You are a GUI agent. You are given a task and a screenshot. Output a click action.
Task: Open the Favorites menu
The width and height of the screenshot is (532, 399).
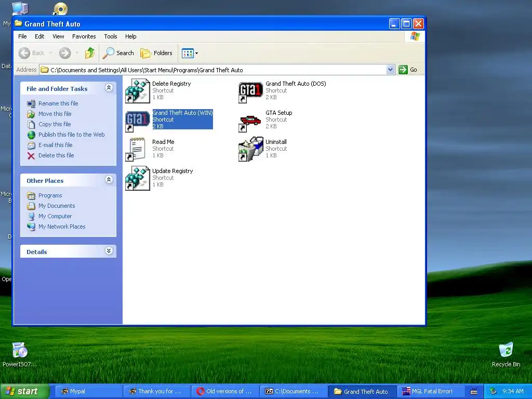tap(84, 36)
